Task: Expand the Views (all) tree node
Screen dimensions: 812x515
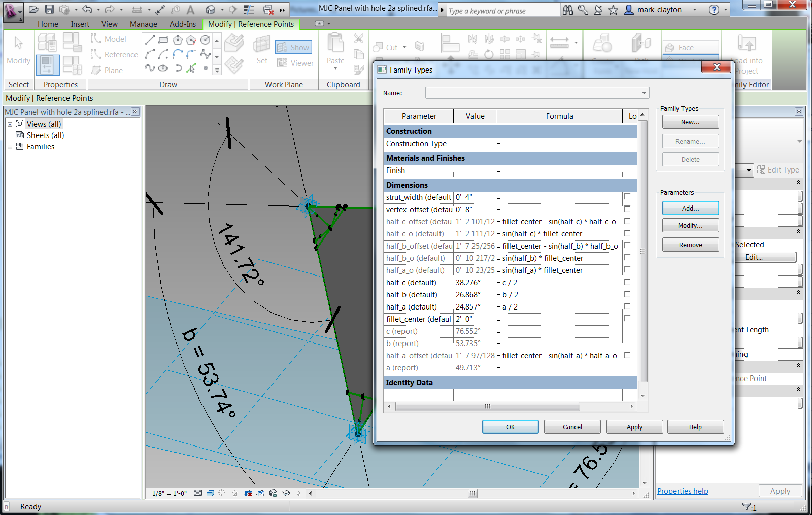Action: coord(10,124)
